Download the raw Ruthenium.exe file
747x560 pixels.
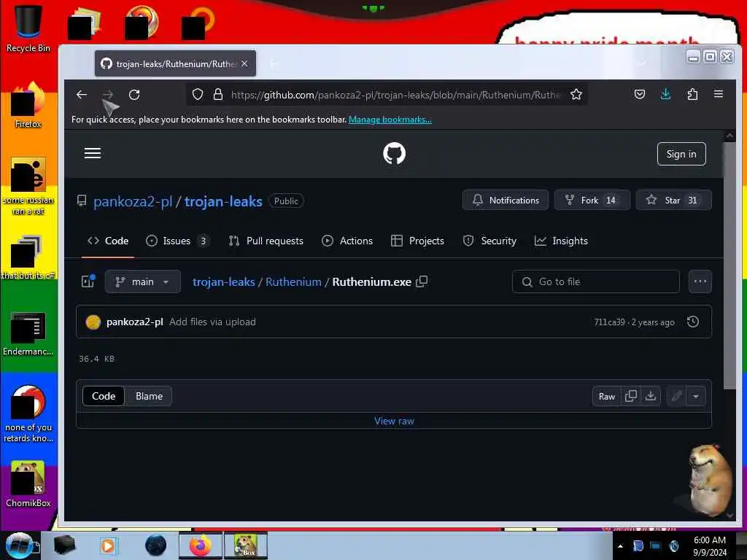[650, 396]
